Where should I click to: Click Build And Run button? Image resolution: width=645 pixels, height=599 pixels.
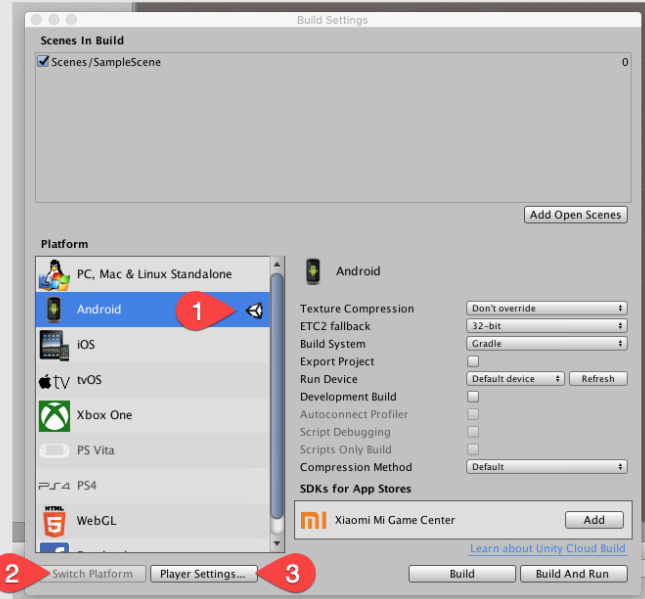(x=574, y=574)
